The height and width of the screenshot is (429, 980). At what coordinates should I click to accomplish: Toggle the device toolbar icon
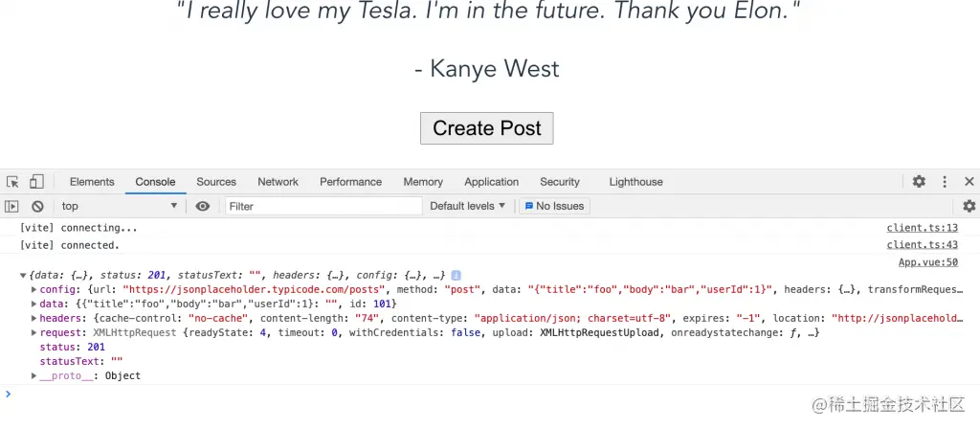point(37,182)
